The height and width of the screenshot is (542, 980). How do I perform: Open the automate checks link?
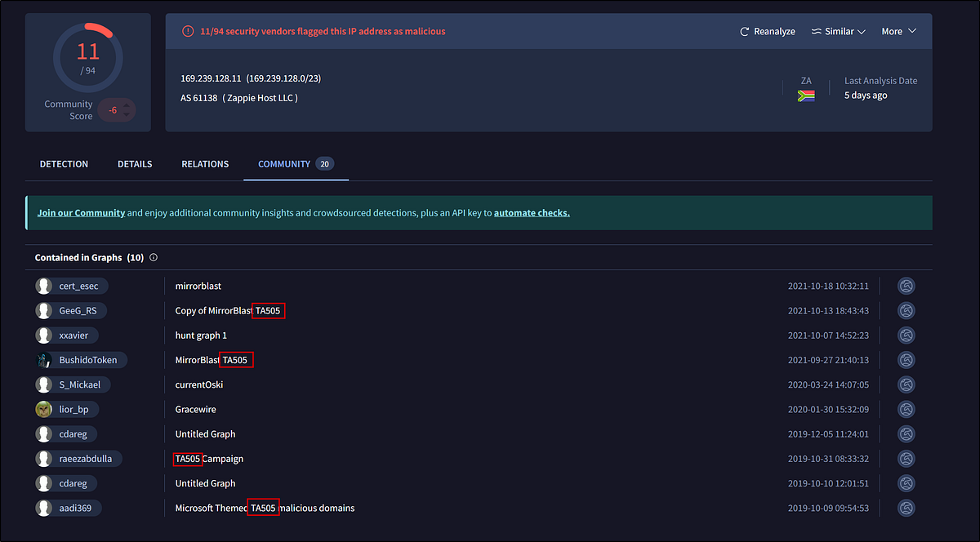tap(532, 213)
